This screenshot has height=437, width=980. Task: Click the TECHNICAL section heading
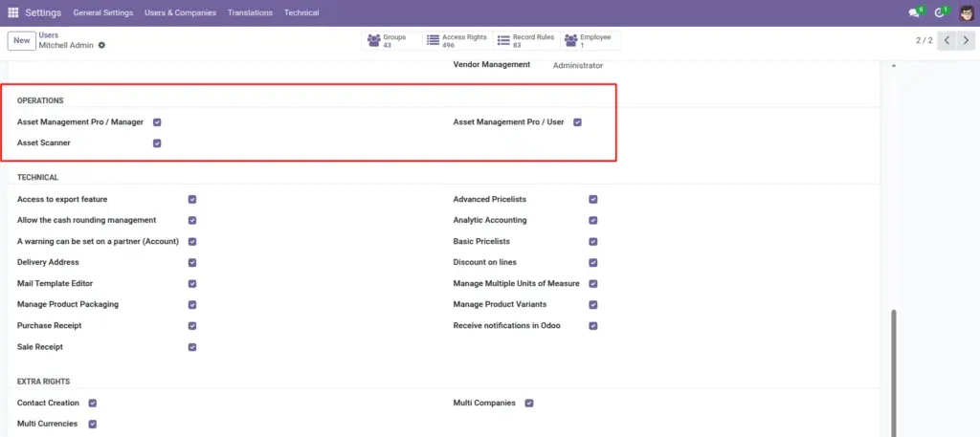click(37, 177)
